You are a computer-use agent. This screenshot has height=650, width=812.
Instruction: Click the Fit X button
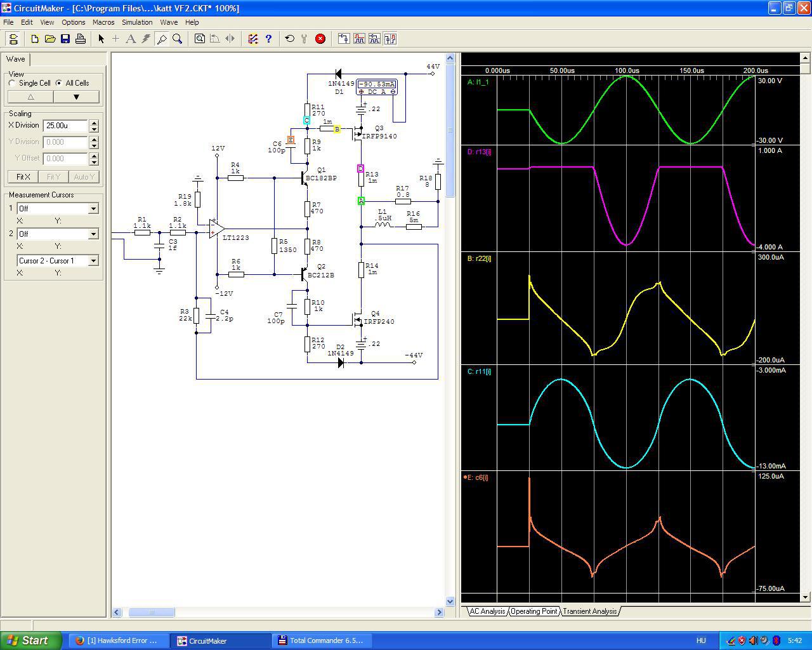(23, 177)
